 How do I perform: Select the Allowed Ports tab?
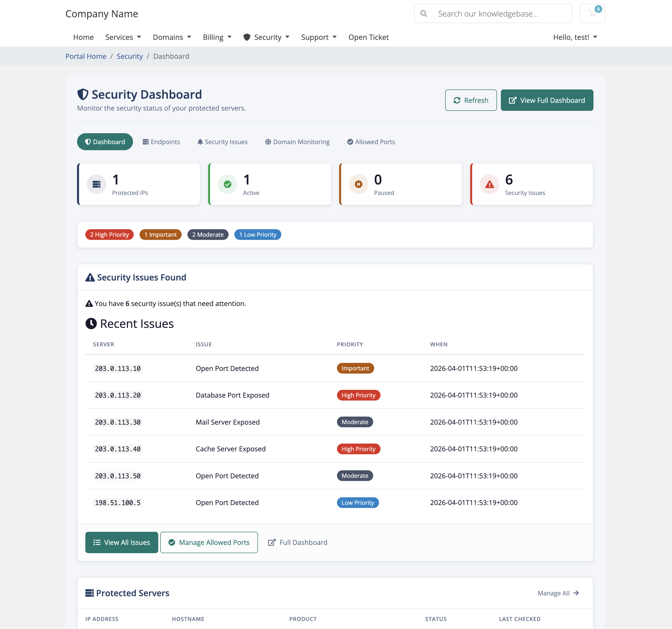click(x=371, y=142)
